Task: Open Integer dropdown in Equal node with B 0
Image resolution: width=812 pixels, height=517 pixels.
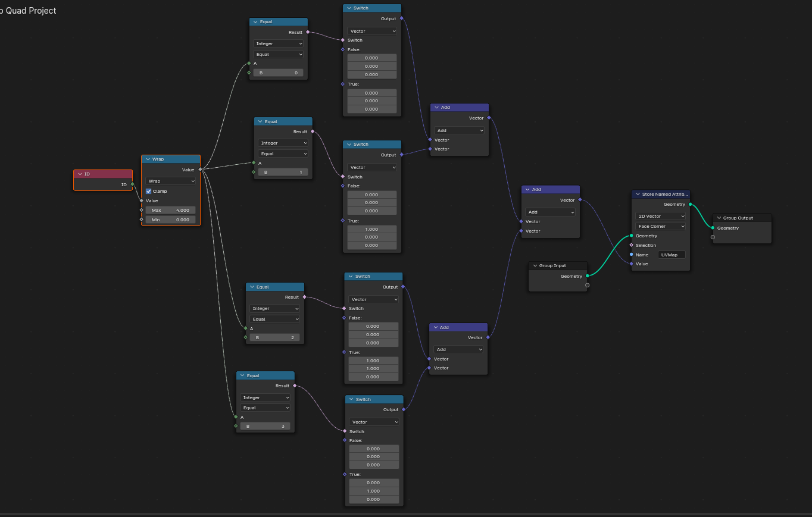Action: point(279,43)
